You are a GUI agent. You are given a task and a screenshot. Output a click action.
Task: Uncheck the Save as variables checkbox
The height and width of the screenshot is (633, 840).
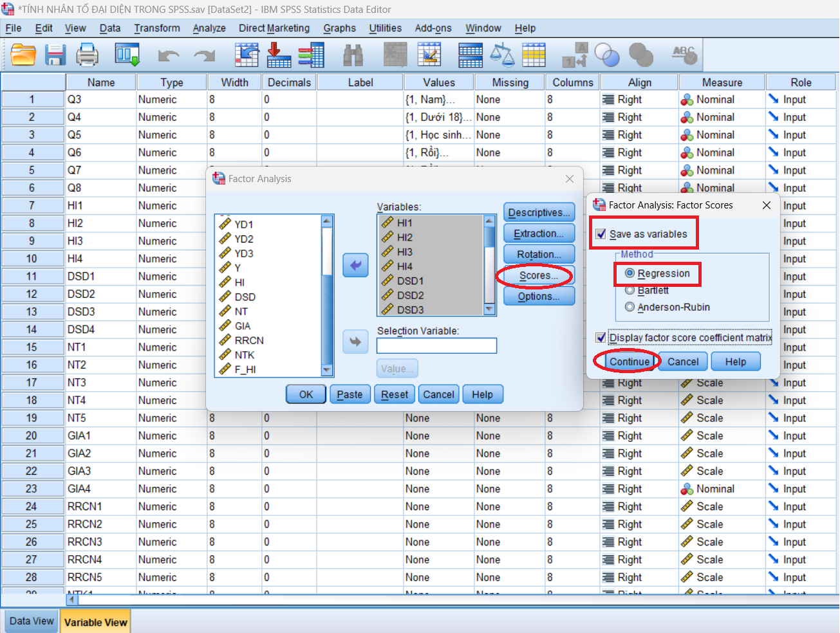coord(601,234)
